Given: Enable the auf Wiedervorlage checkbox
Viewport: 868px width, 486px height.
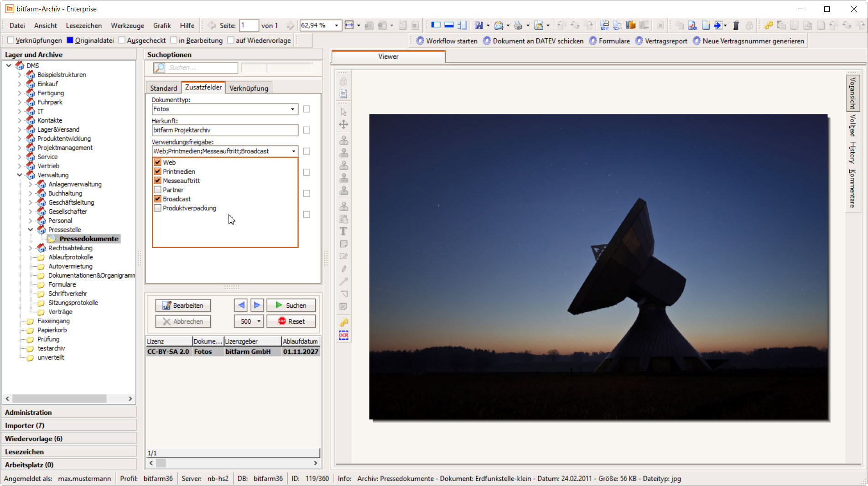Looking at the screenshot, I should click(x=231, y=40).
